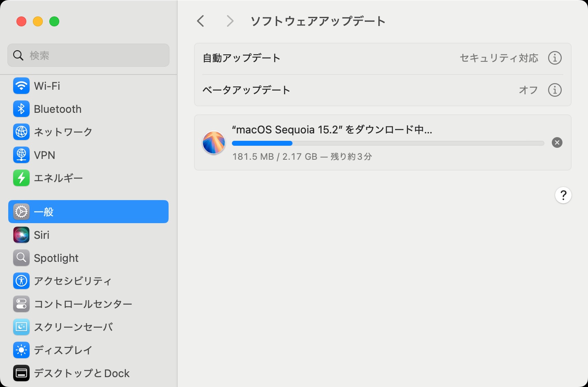Select コントロールセンター in sidebar

[83, 304]
